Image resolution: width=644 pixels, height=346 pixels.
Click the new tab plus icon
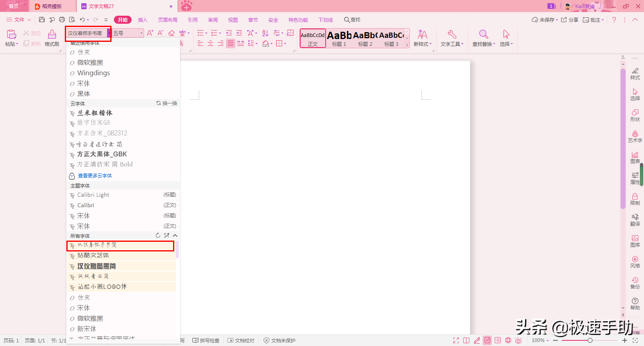186,6
